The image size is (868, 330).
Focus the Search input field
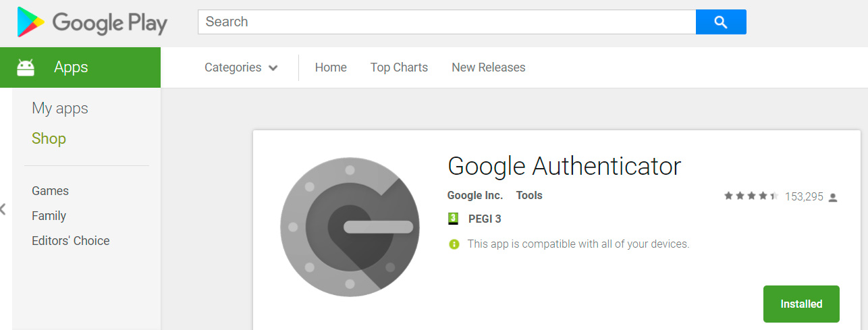[x=447, y=22]
